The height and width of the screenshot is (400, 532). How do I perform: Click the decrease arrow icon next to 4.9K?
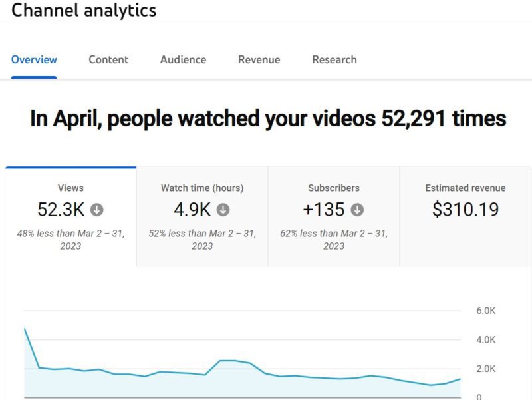(223, 210)
